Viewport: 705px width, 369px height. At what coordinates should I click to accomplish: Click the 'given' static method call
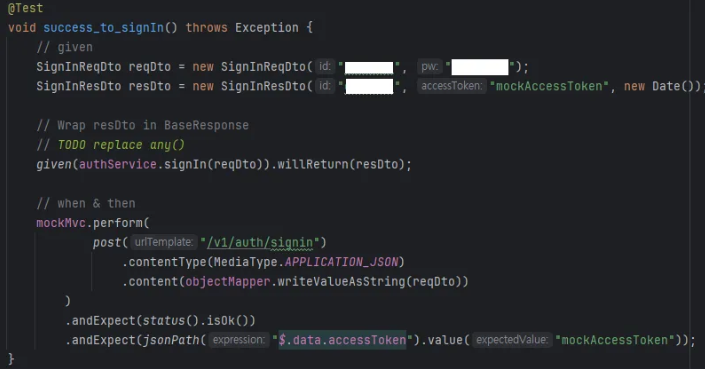[x=54, y=164]
